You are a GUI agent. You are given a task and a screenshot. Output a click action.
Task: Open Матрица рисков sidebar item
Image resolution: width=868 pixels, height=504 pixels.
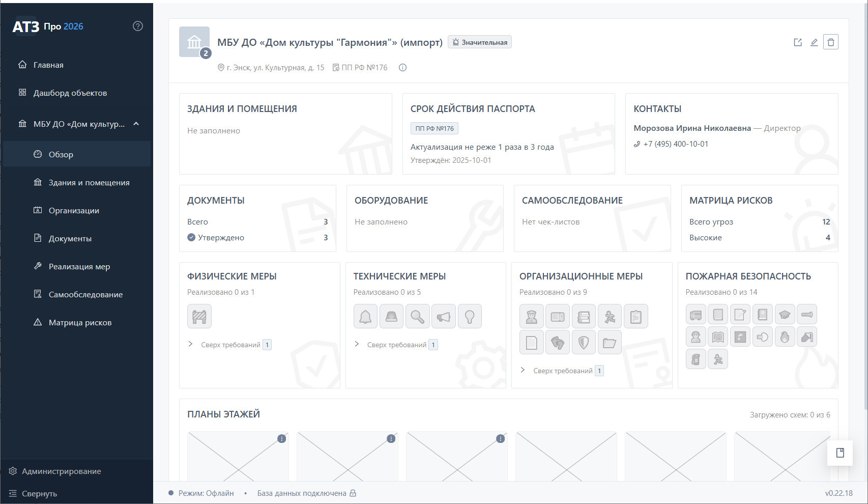[x=76, y=322]
